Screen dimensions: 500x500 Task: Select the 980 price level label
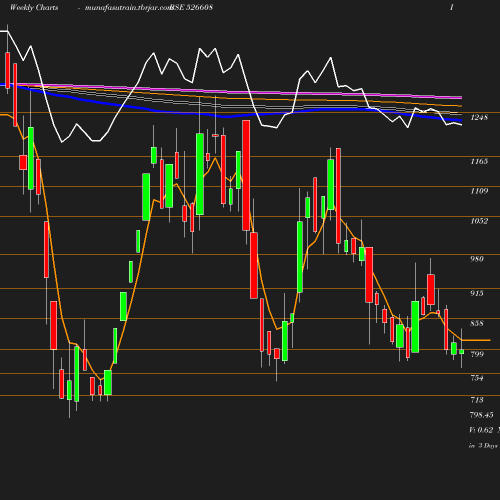click(x=477, y=259)
